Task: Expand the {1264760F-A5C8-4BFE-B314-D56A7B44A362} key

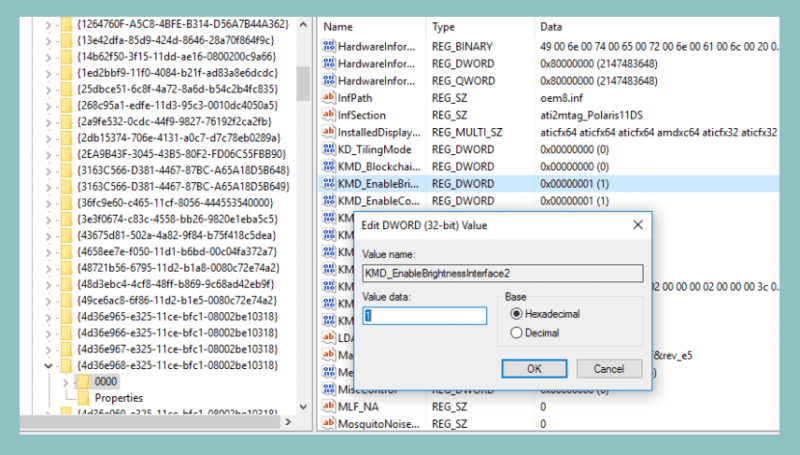Action: pos(48,24)
